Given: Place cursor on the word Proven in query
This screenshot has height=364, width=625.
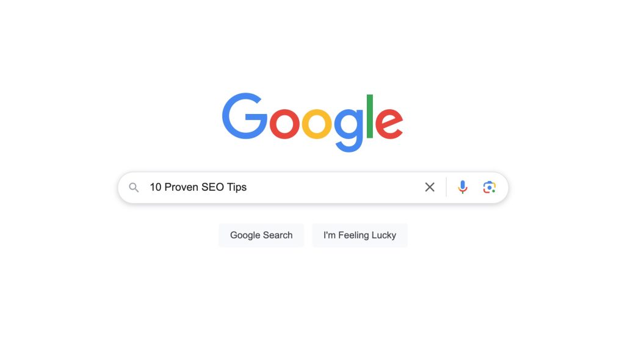Looking at the screenshot, I should coord(181,187).
